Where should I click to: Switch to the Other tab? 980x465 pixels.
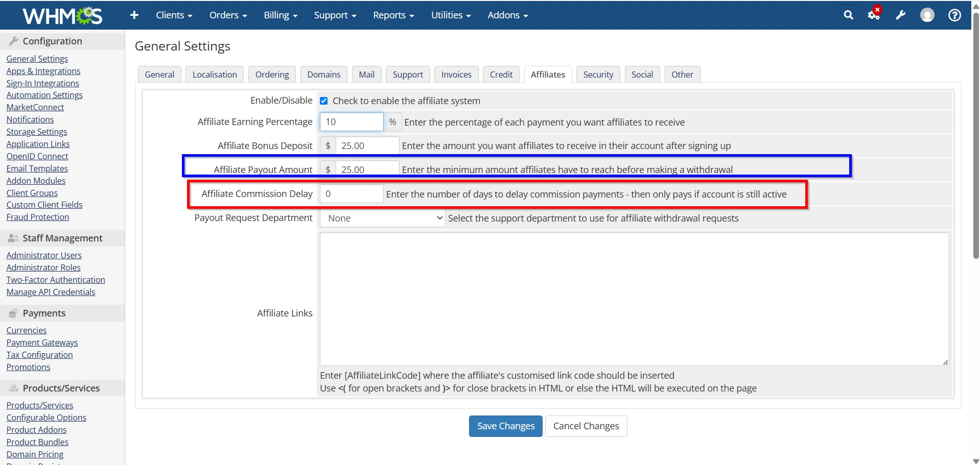coord(682,75)
